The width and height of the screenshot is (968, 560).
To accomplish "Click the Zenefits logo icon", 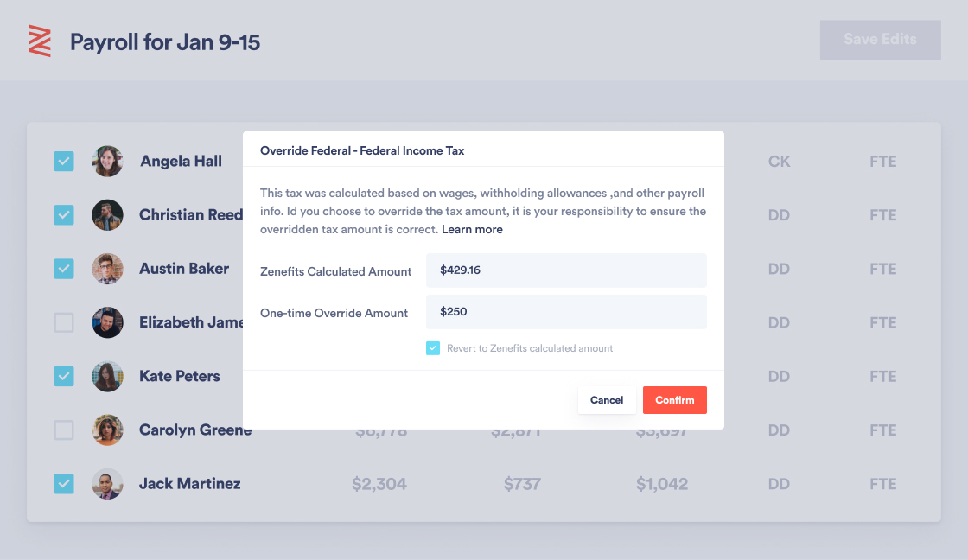I will 40,41.
